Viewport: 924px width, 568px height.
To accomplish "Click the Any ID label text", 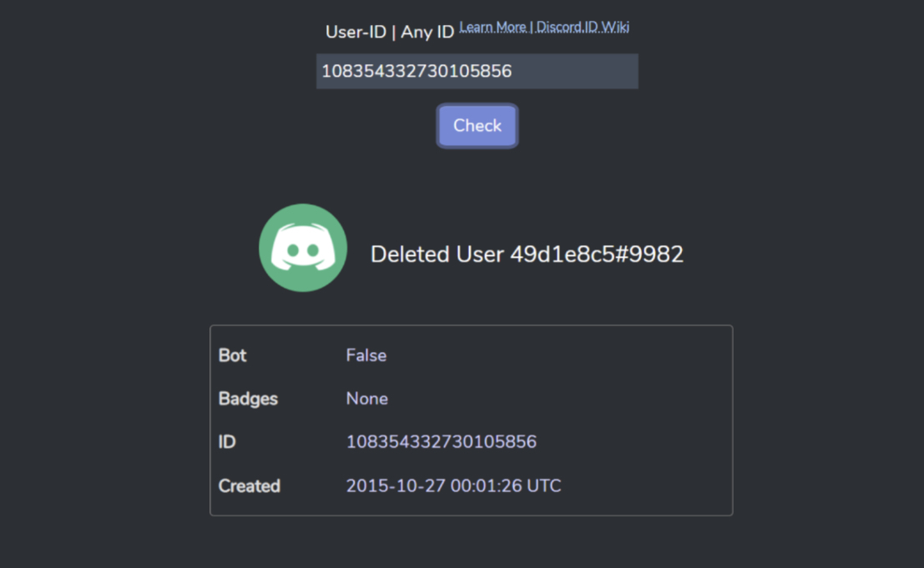I will [427, 33].
